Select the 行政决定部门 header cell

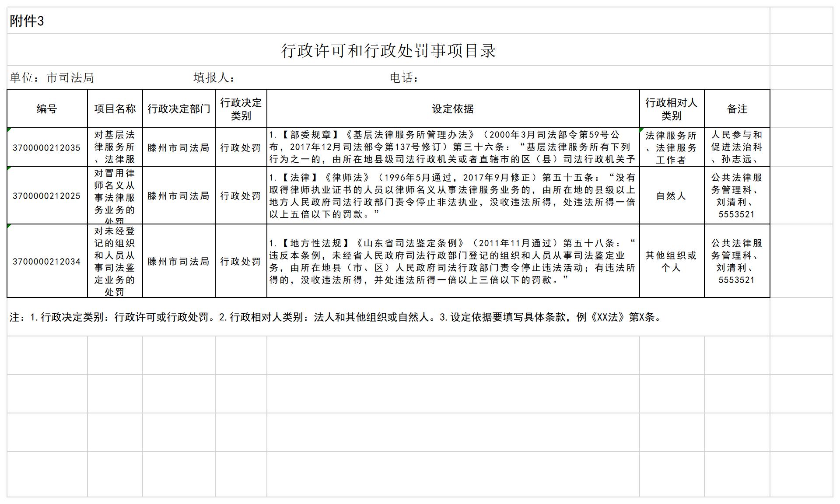click(178, 109)
